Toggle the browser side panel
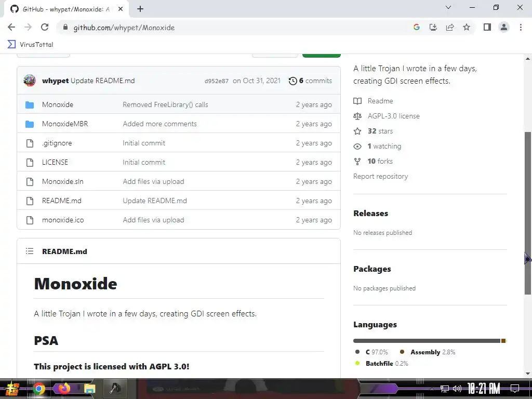Image resolution: width=532 pixels, height=399 pixels. 487,27
